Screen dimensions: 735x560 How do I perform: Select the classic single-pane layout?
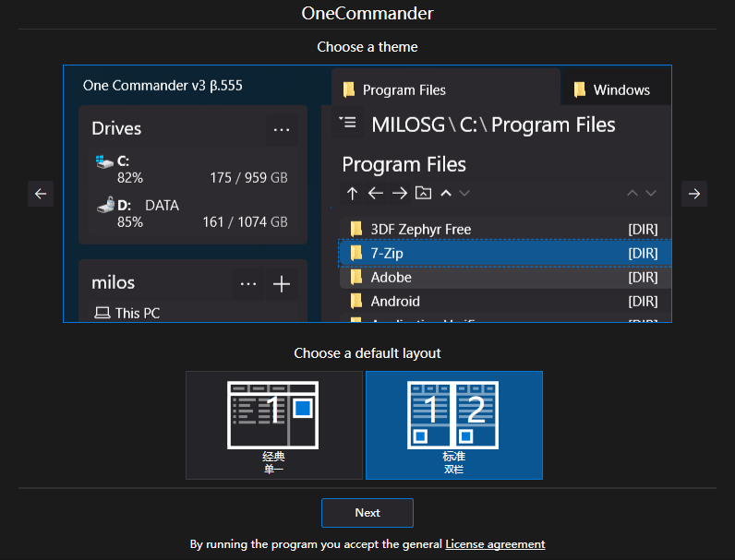273,424
